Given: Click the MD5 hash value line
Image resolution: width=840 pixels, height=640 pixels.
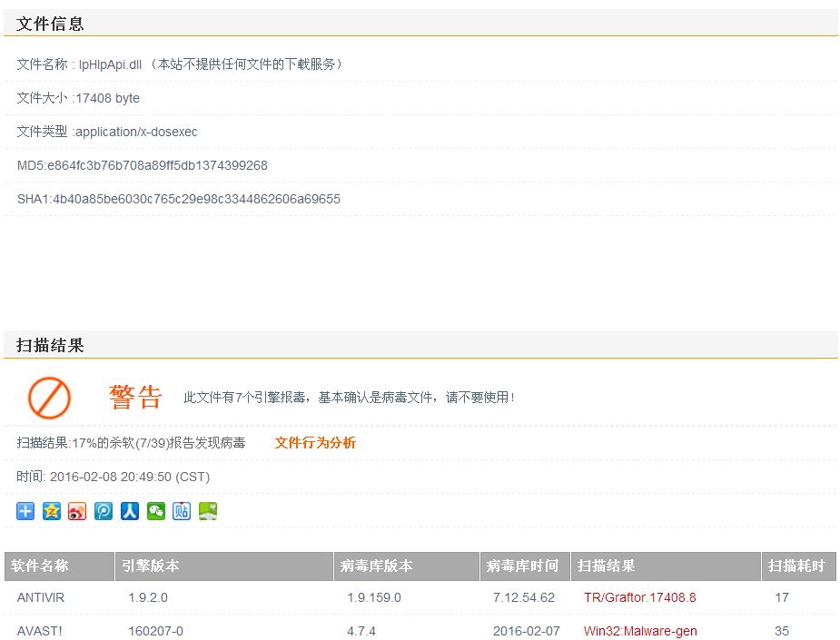Looking at the screenshot, I should pos(142,165).
